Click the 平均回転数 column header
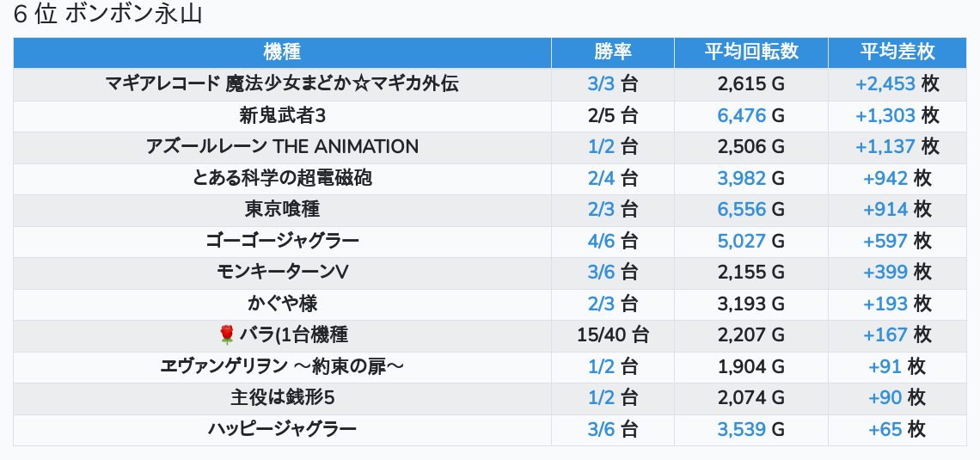980x460 pixels. [751, 52]
